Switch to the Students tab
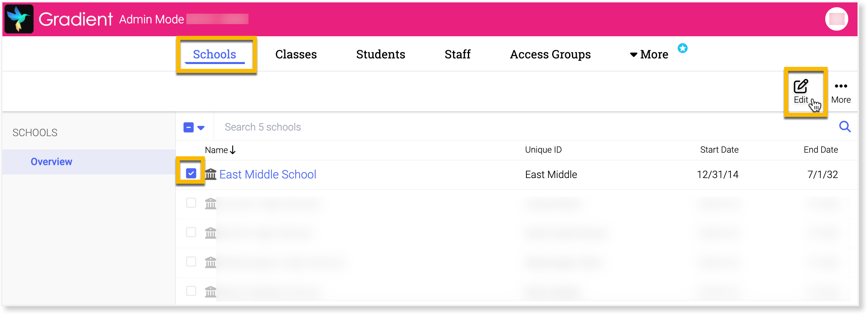The image size is (868, 315). [380, 54]
